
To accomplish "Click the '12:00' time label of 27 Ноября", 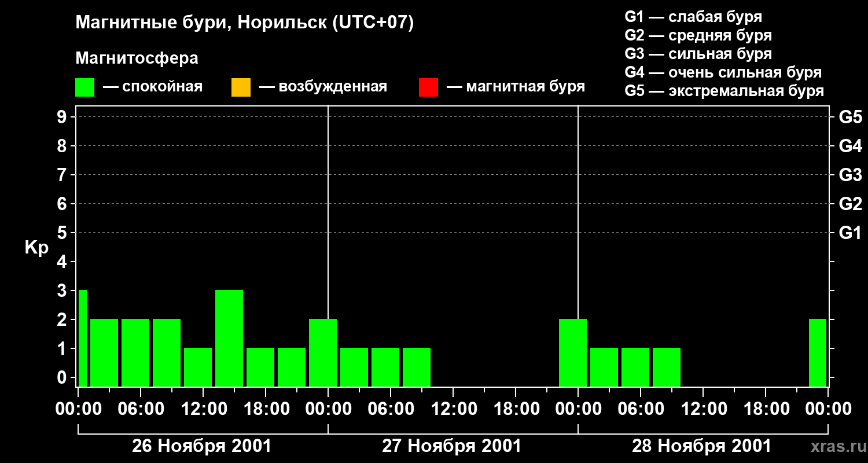I will point(453,409).
